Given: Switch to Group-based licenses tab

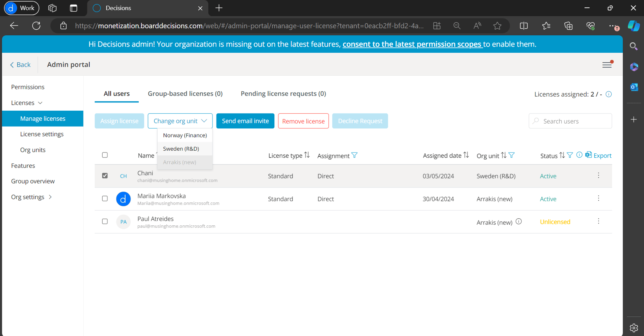Looking at the screenshot, I should click(185, 94).
